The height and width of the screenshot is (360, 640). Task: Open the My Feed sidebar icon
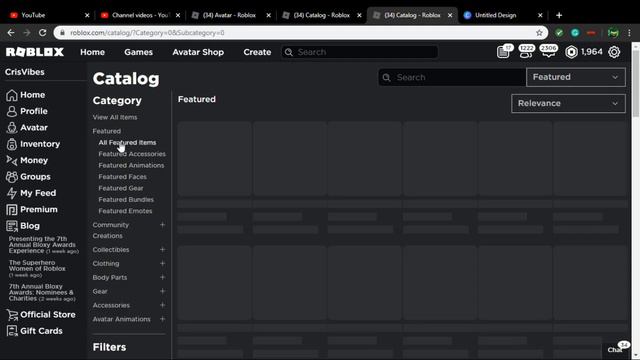11,193
